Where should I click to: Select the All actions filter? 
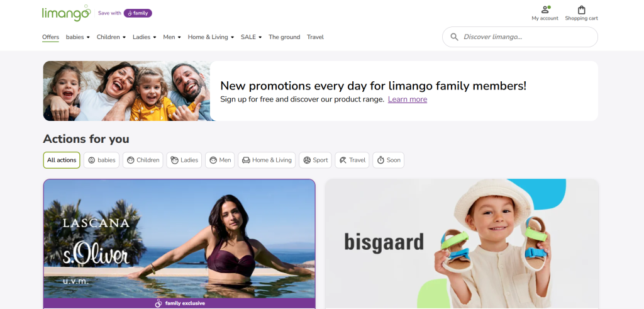(62, 160)
